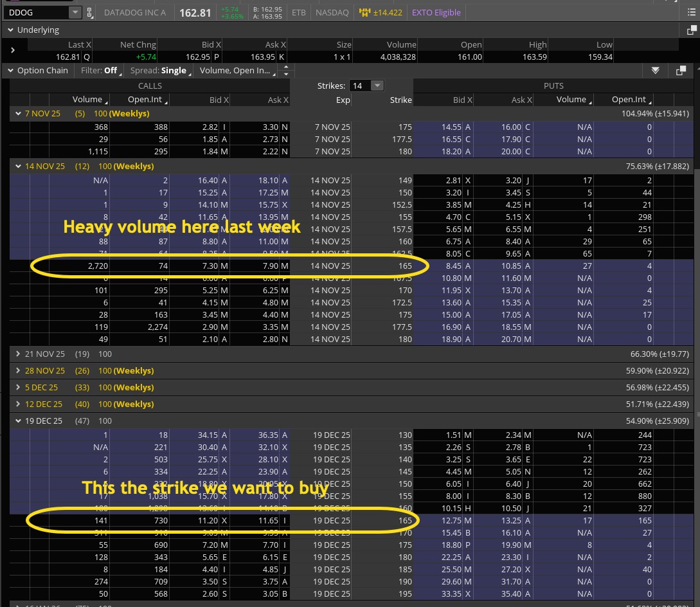Collapse the Underlying section
The height and width of the screenshot is (607, 700).
coord(10,30)
